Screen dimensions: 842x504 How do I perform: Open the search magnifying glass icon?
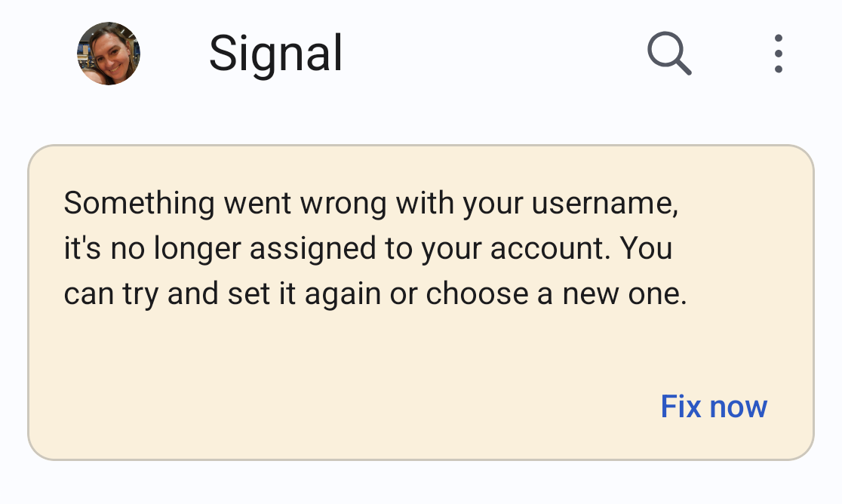[x=669, y=53]
